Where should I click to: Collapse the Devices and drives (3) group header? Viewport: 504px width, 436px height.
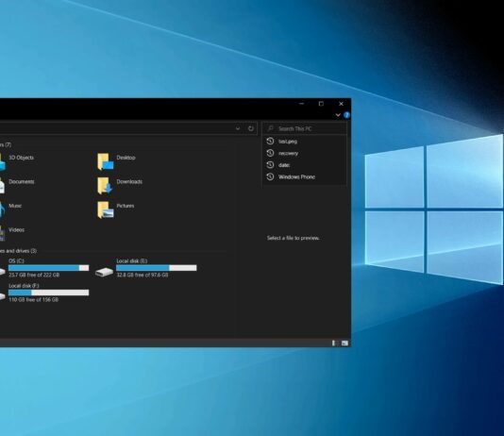(x=18, y=251)
